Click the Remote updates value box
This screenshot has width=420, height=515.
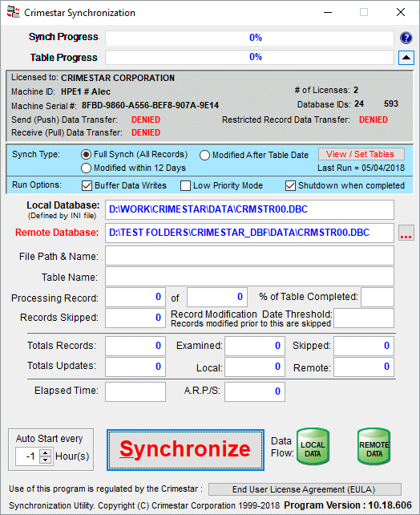[x=364, y=367]
